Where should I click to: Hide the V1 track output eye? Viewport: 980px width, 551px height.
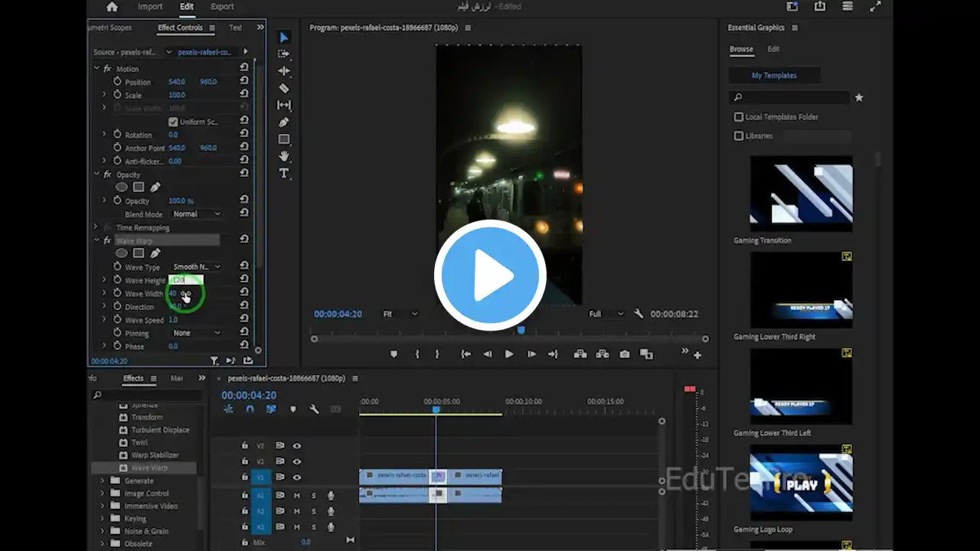tap(297, 478)
